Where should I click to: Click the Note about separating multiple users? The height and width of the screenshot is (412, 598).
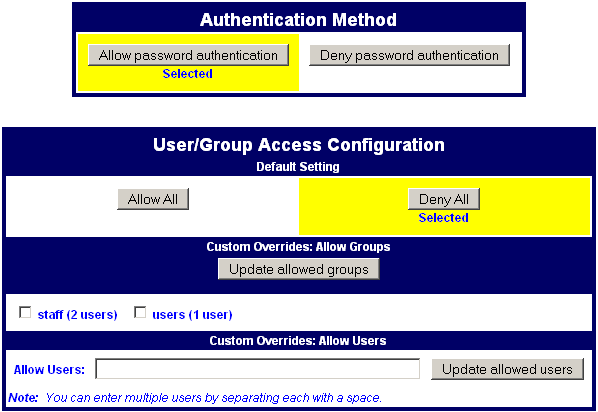195,398
